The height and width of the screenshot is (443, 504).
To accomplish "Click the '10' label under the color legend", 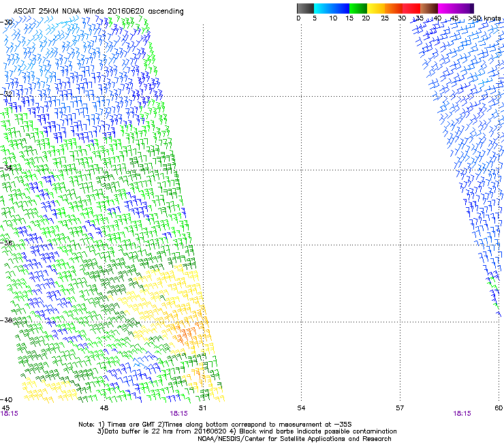I will coord(333,18).
